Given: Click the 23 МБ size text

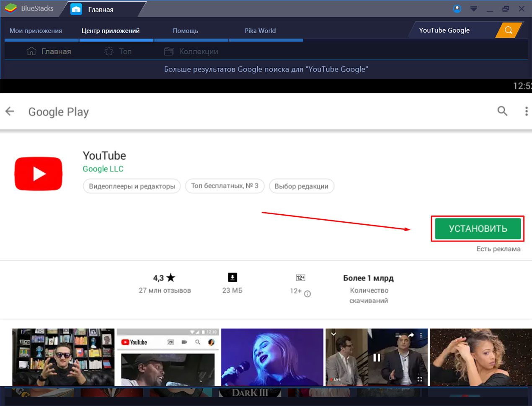Looking at the screenshot, I should point(232,290).
